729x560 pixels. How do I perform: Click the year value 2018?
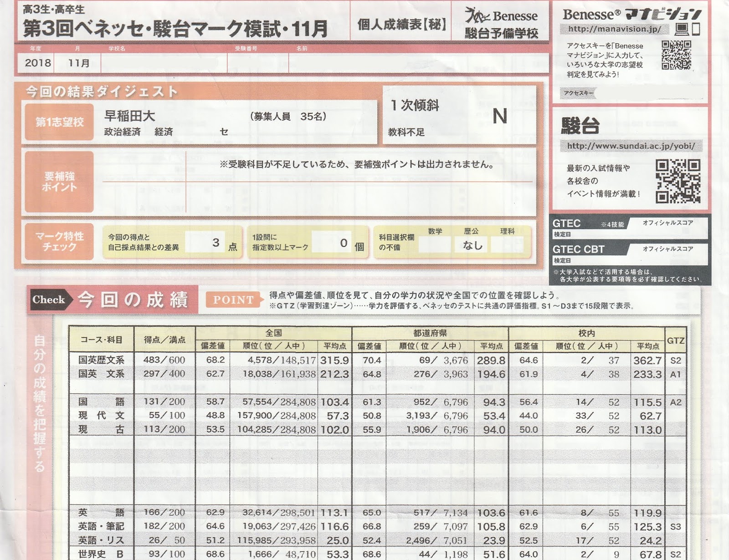pyautogui.click(x=38, y=63)
